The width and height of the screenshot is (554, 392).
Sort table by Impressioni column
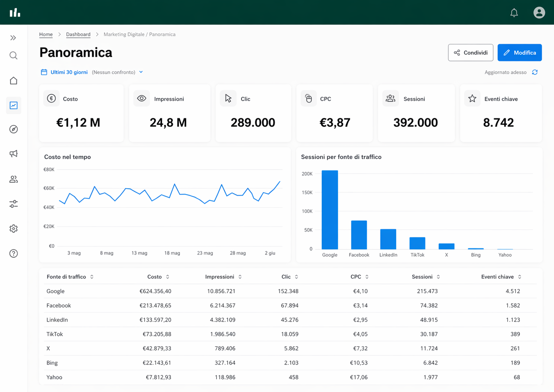223,277
